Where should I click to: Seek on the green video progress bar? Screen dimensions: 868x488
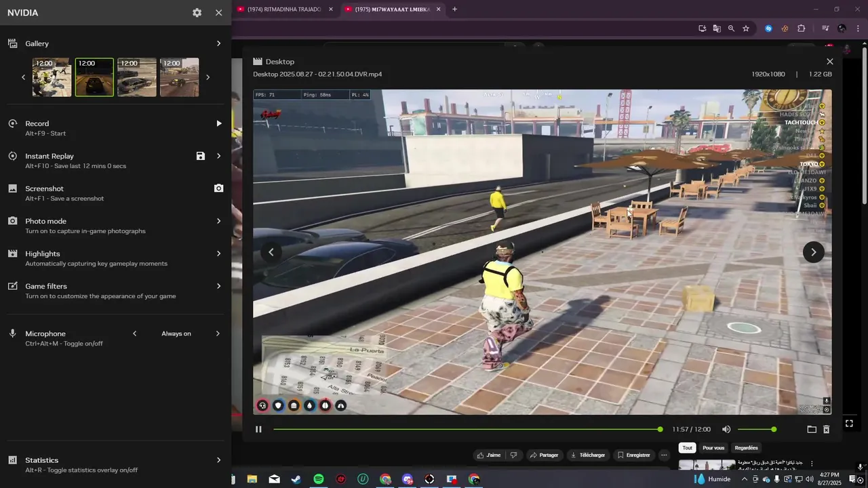pyautogui.click(x=467, y=429)
